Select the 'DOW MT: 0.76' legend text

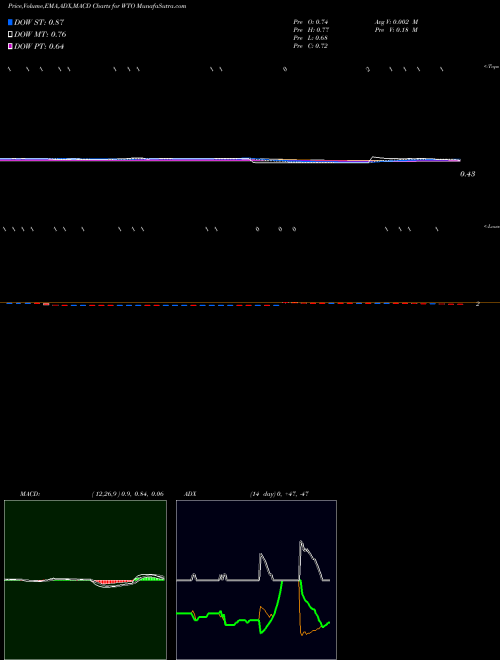[40, 35]
